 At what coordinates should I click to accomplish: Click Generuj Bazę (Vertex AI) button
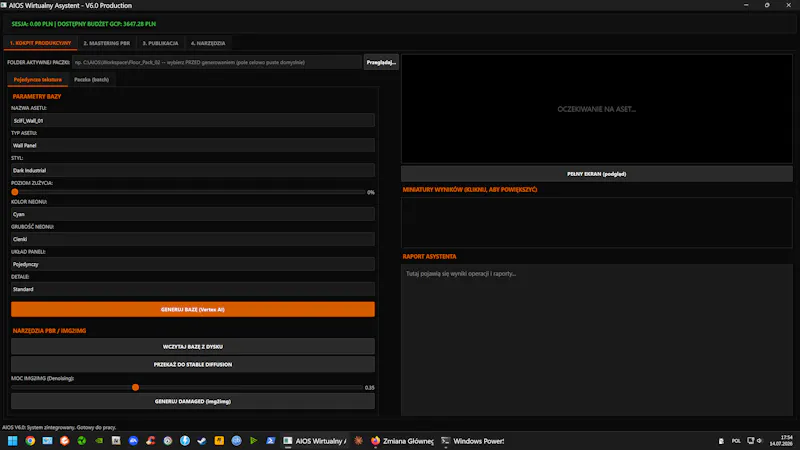[x=193, y=309]
